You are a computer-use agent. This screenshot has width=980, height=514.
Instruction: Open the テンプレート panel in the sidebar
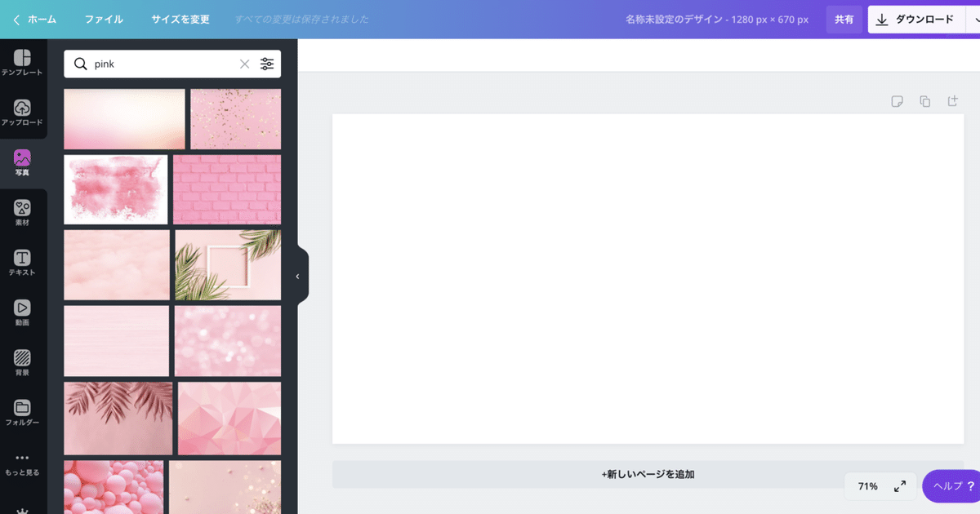tap(23, 64)
